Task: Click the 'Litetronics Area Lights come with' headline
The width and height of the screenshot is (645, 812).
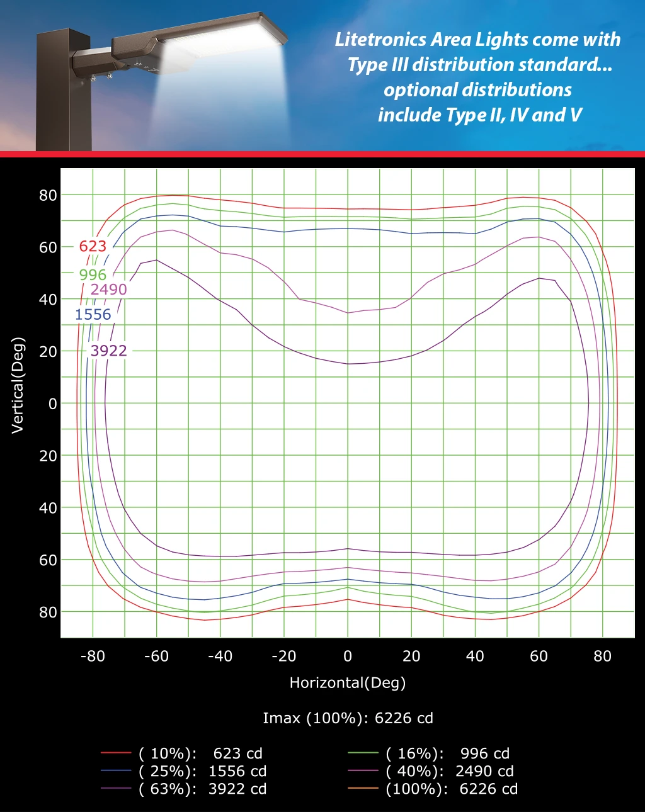Action: coord(477,40)
